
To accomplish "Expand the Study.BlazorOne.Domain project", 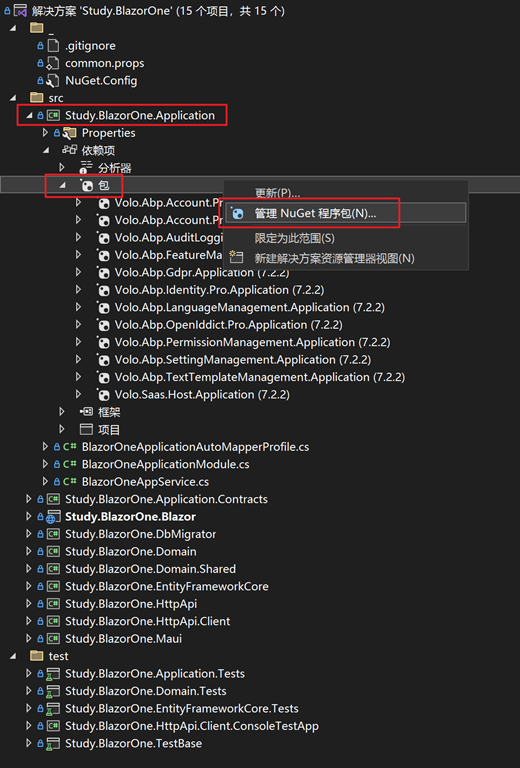I will [x=29, y=552].
